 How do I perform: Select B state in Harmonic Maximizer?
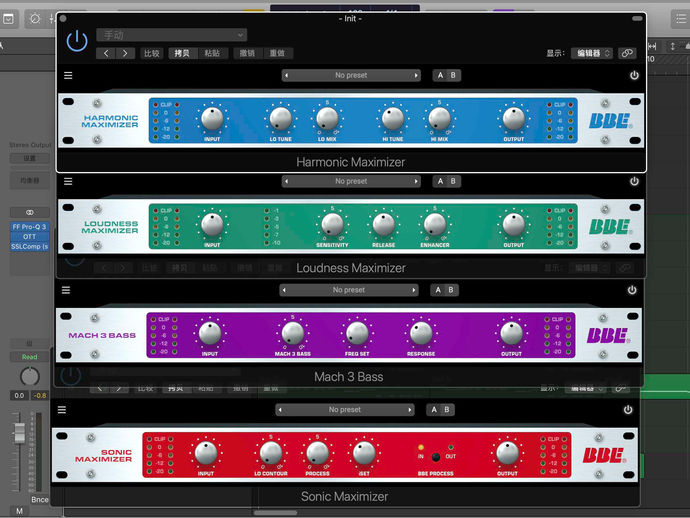(x=453, y=75)
